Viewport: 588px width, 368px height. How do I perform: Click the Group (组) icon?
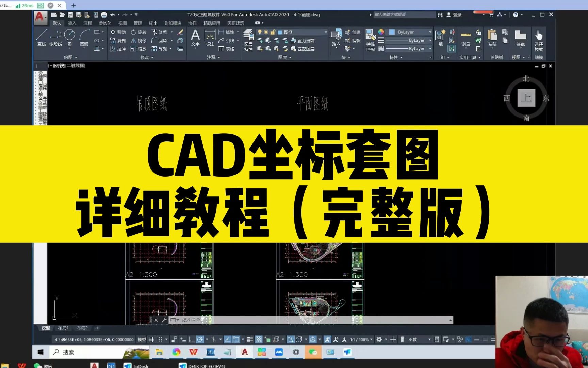[x=440, y=37]
